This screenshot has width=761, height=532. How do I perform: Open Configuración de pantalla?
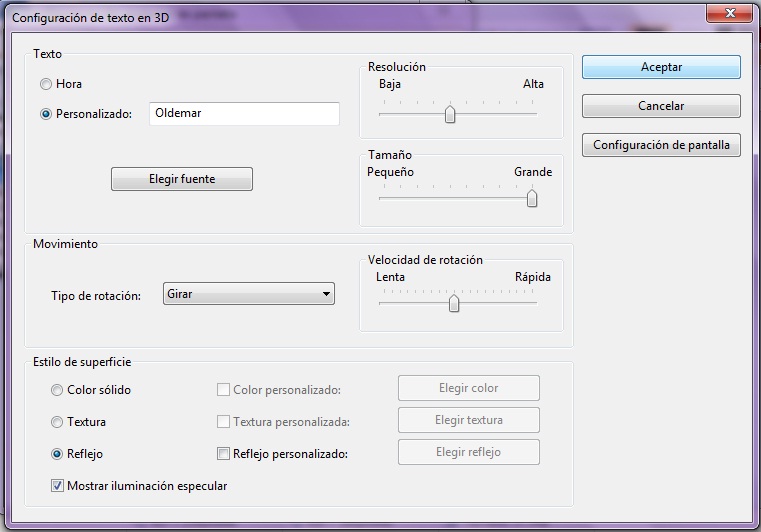661,145
